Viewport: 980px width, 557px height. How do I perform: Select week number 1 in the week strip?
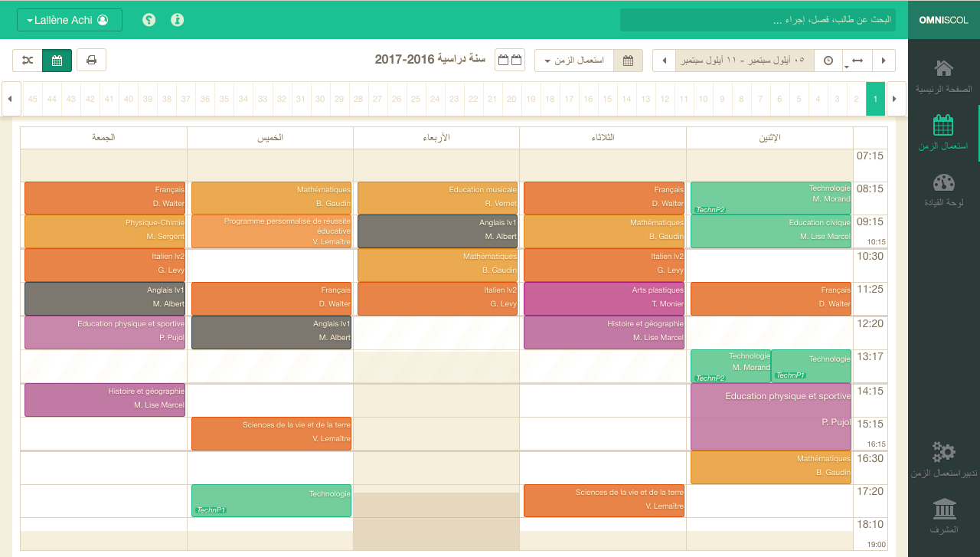[x=875, y=99]
